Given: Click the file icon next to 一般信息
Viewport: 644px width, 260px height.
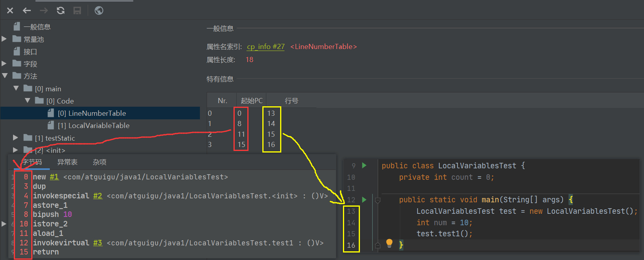Looking at the screenshot, I should 17,26.
